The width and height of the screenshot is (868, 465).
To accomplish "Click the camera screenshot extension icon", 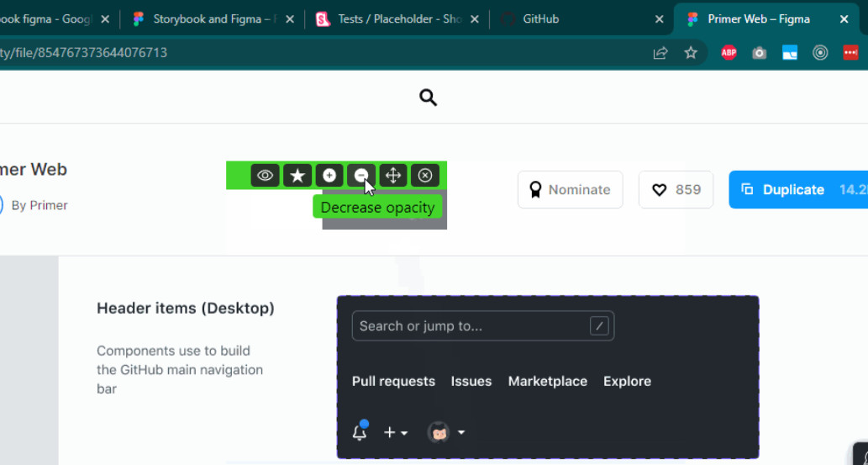I will coord(760,53).
